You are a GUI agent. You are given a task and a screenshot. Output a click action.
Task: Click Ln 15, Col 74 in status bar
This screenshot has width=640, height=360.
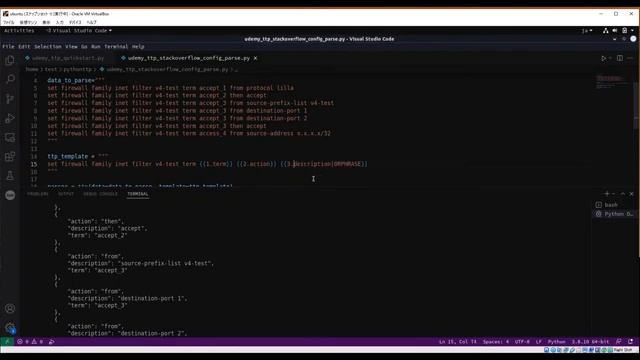coord(458,342)
